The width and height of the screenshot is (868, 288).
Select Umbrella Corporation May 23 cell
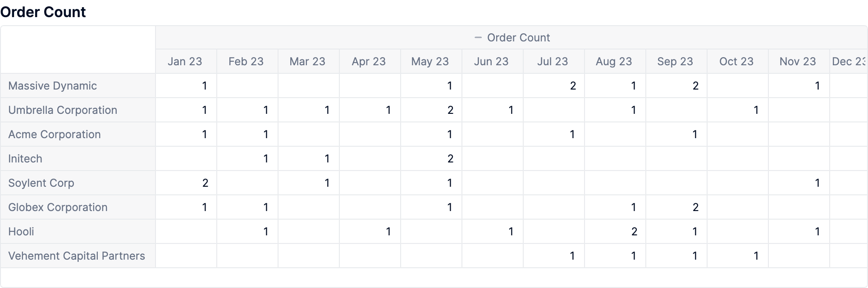(x=431, y=110)
